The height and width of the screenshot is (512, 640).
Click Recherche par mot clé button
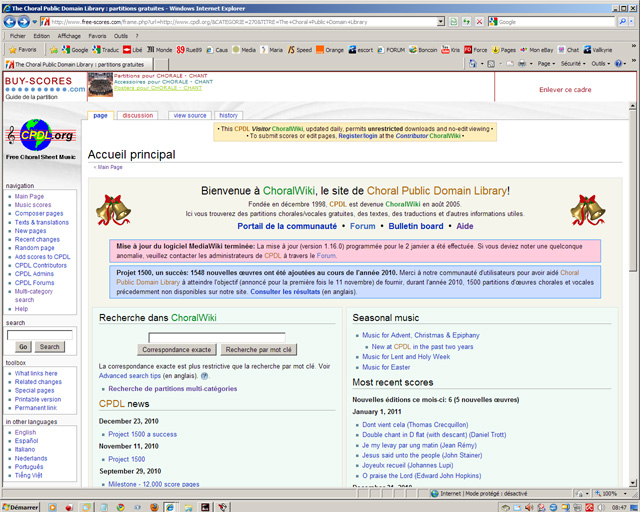pyautogui.click(x=258, y=349)
